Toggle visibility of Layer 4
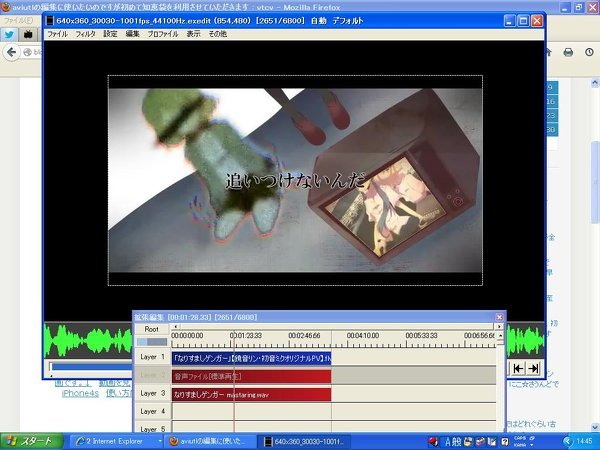Image resolution: width=600 pixels, height=450 pixels. point(152,411)
